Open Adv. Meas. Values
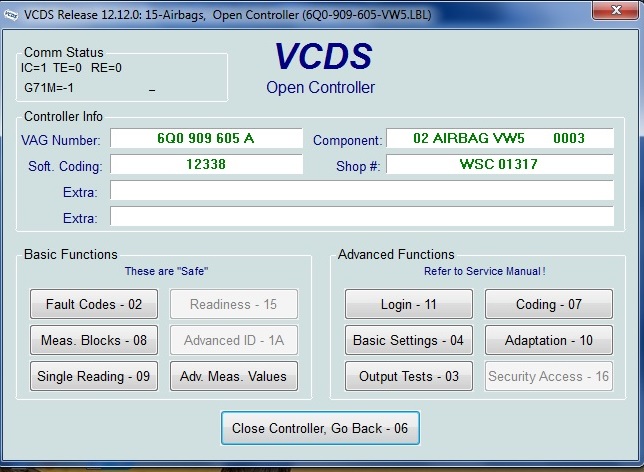The height and width of the screenshot is (472, 644). [x=234, y=376]
